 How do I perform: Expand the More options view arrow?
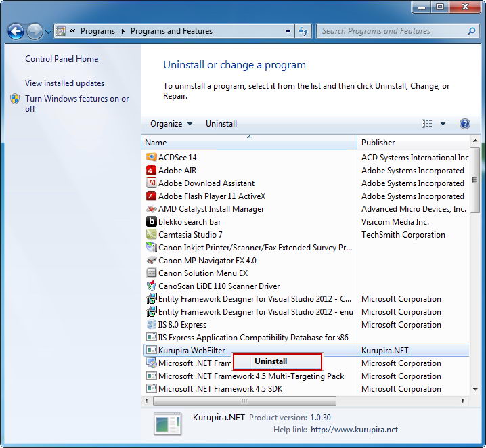point(443,124)
